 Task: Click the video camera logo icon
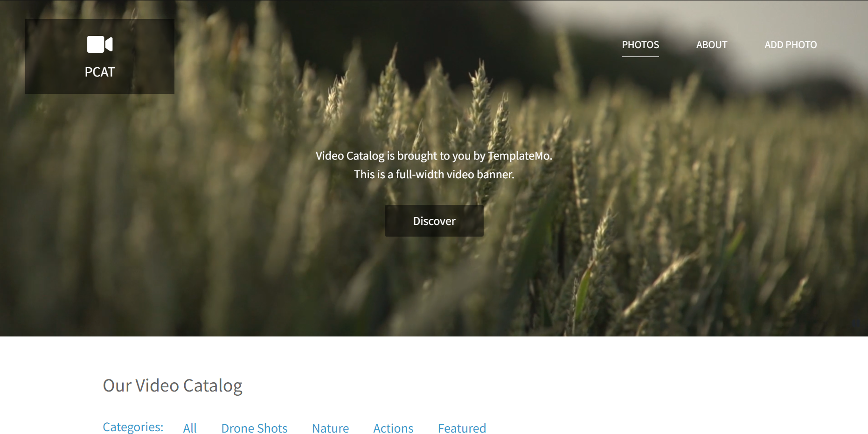pyautogui.click(x=100, y=44)
